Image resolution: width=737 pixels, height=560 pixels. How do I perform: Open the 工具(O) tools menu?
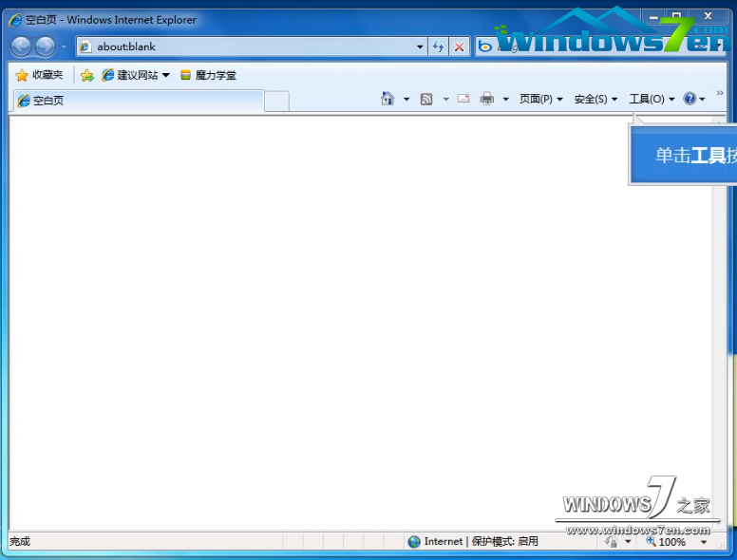tap(651, 99)
